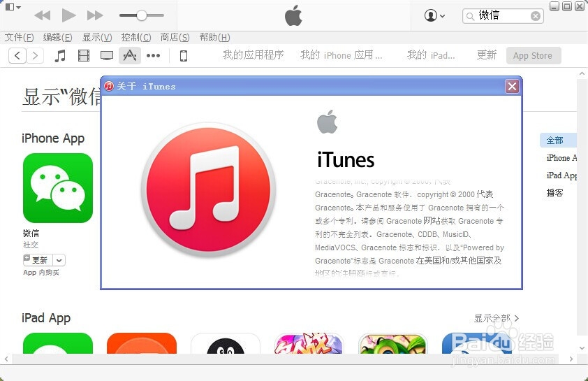Screen dimensions: 588x381
Task: Select the 全部 filter in sidebar
Action: coord(557,141)
